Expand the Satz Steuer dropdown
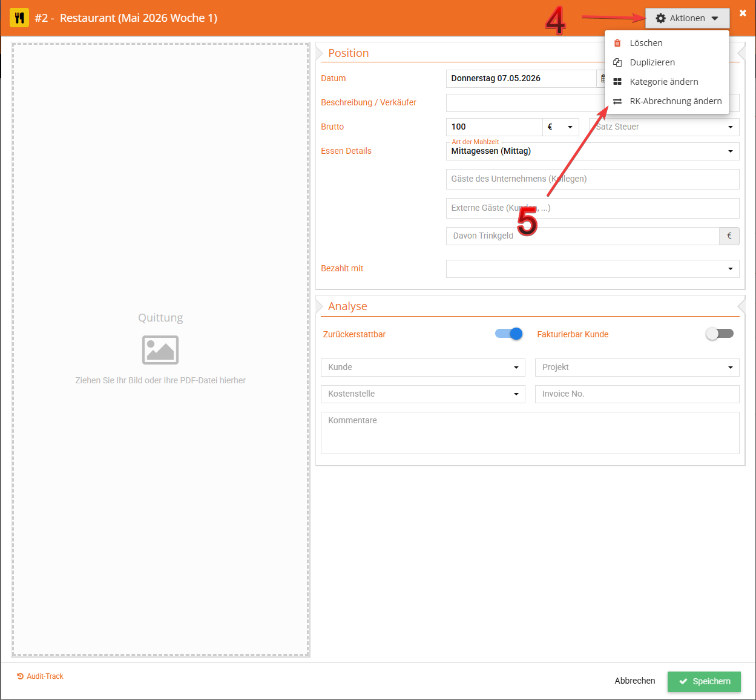This screenshot has height=700, width=756. pos(664,127)
